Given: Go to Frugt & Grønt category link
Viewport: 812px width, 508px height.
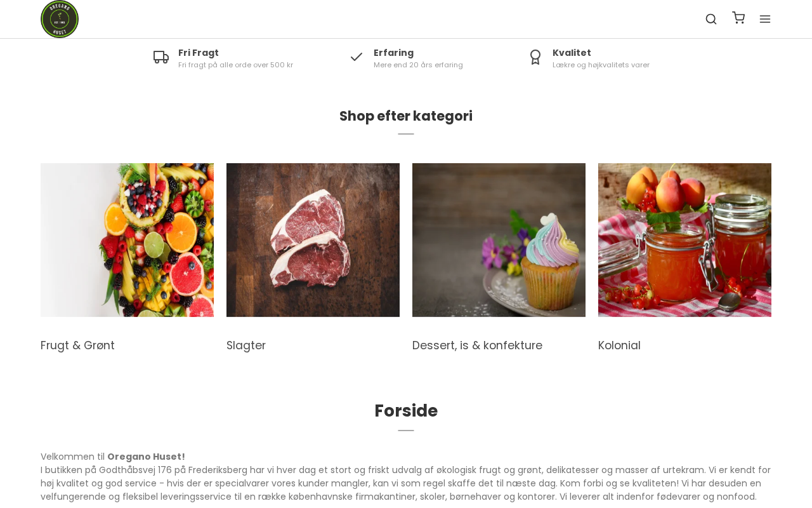Looking at the screenshot, I should pyautogui.click(x=77, y=345).
